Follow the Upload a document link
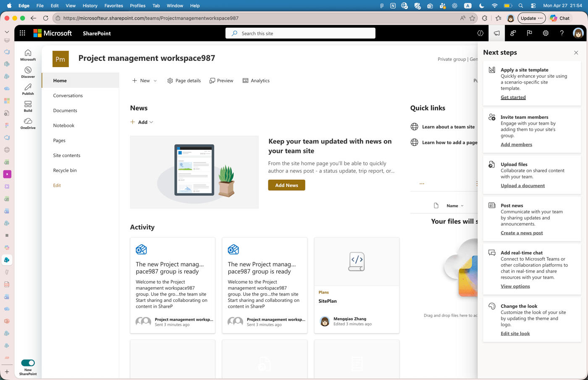This screenshot has height=380, width=588. [x=522, y=186]
